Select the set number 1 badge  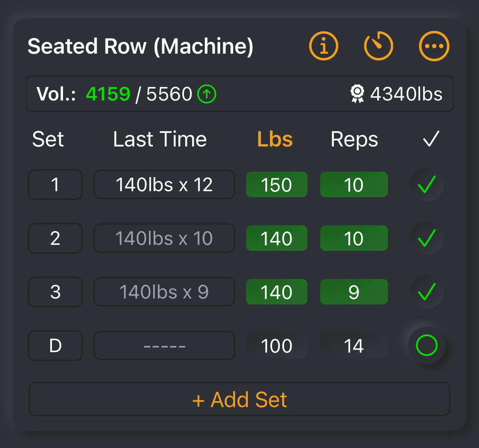(x=55, y=184)
